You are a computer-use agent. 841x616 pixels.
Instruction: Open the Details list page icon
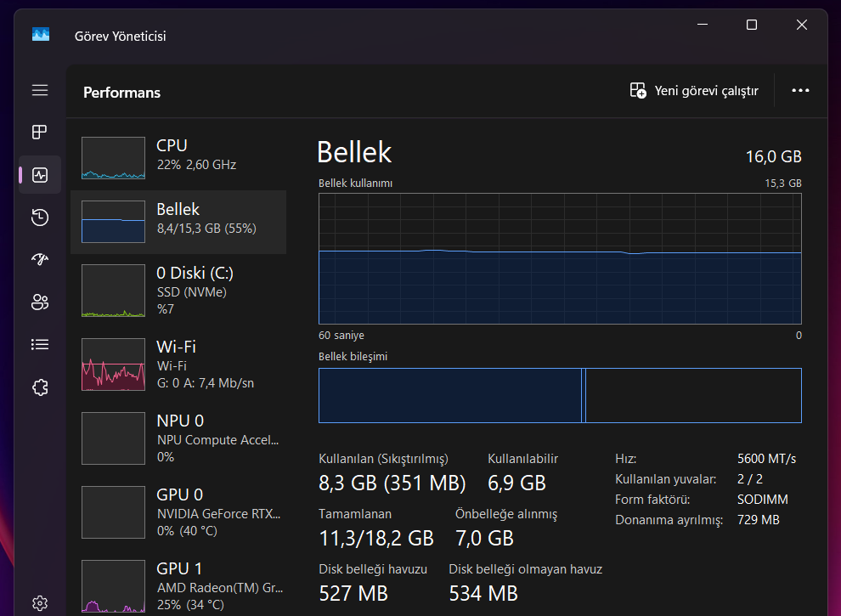coord(40,344)
